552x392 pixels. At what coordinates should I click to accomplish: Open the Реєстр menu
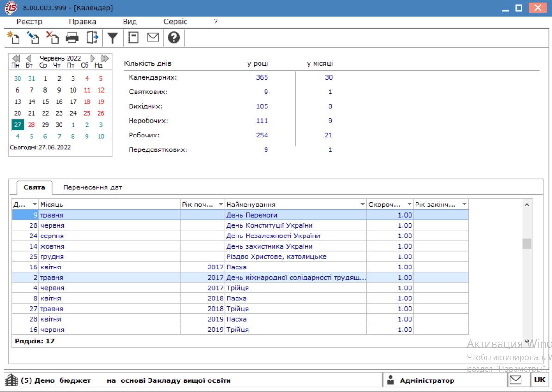click(x=29, y=21)
